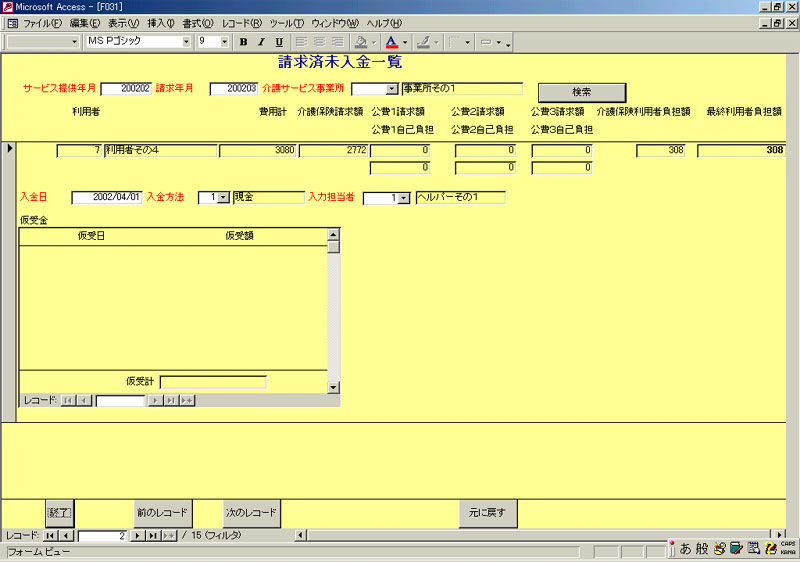
Task: Click 次のレコード button
Action: pyautogui.click(x=251, y=513)
